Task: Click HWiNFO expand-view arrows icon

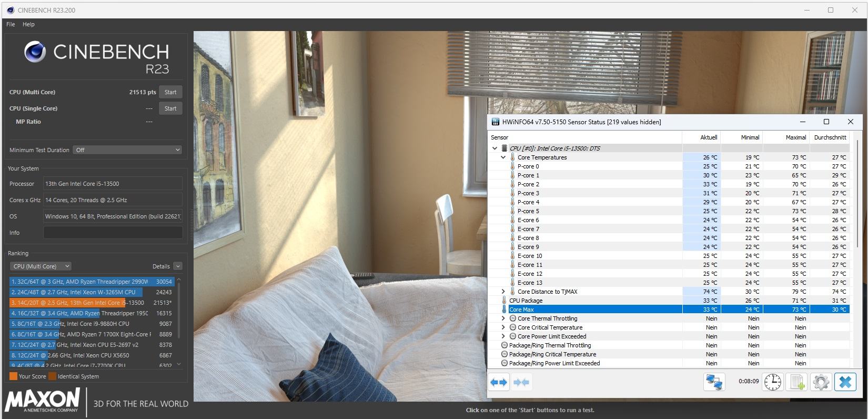Action: tap(499, 382)
